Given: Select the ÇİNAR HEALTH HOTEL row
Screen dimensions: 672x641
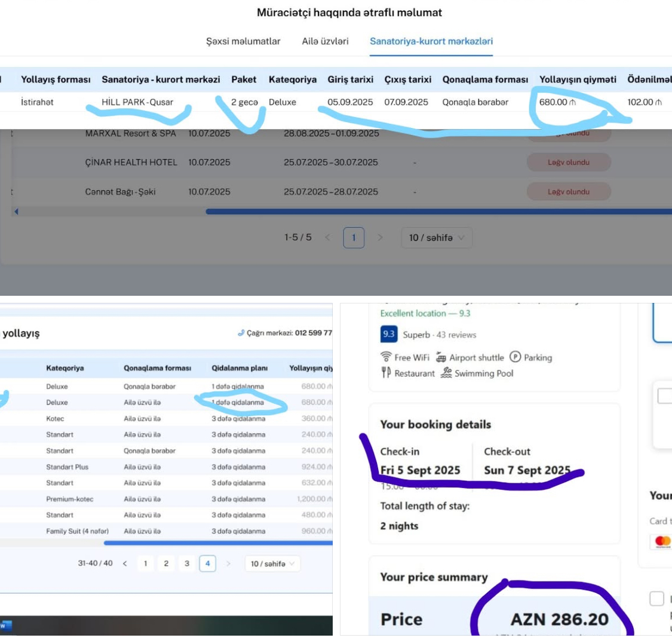Looking at the screenshot, I should [336, 162].
